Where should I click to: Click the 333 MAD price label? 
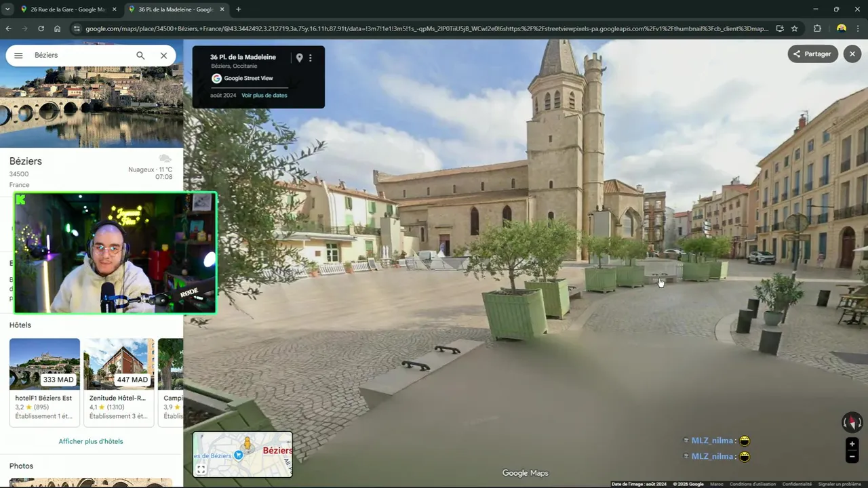pyautogui.click(x=58, y=380)
